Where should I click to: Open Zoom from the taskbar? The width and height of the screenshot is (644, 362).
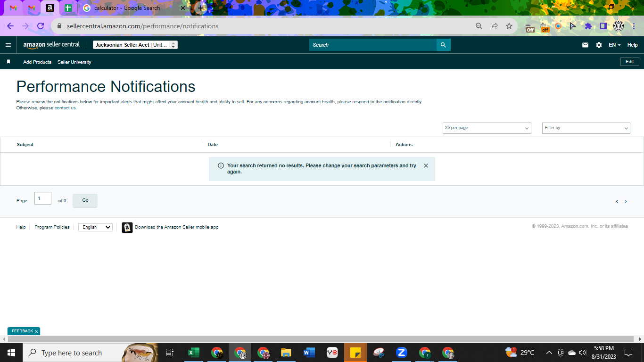[402, 353]
